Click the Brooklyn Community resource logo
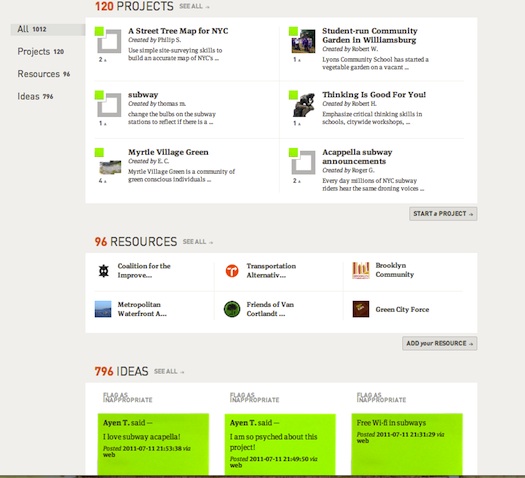Viewport: 525px width, 478px height. click(361, 270)
